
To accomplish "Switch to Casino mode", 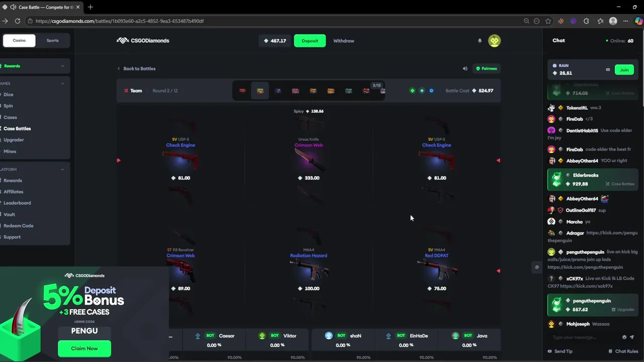I will point(19,40).
